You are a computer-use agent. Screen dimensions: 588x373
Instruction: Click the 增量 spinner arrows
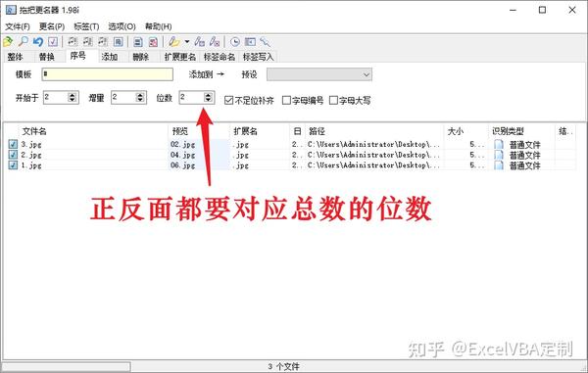tap(140, 97)
